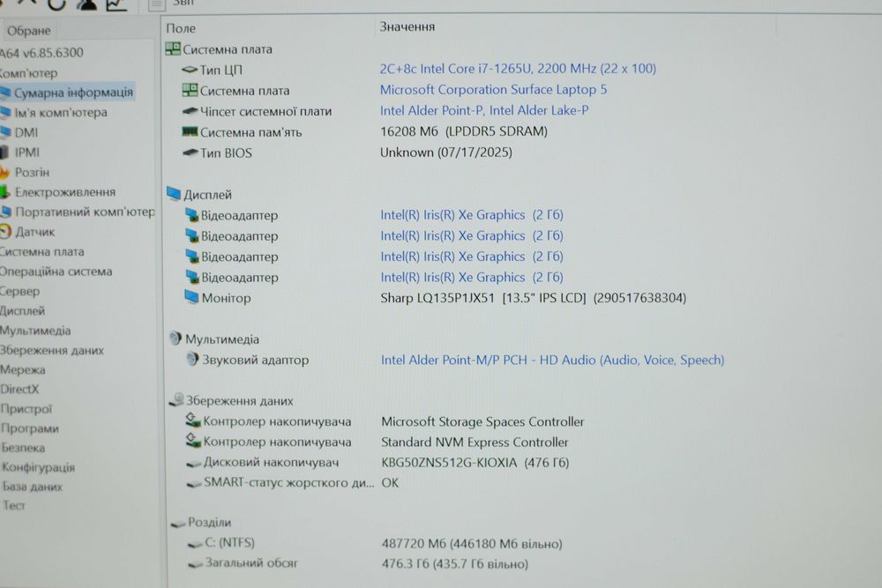Open the Intel Alder Point-M/P PCH HD Audio link
This screenshot has width=882, height=588.
[552, 360]
